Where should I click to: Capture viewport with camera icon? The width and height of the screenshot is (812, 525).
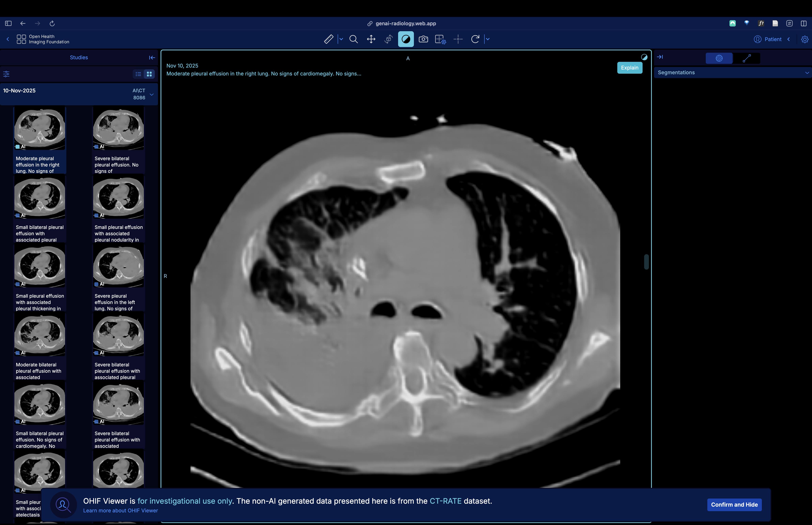pos(423,39)
